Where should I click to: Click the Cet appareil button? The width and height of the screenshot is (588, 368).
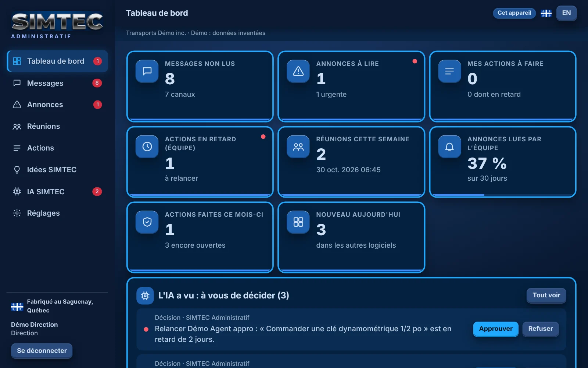[x=514, y=13]
